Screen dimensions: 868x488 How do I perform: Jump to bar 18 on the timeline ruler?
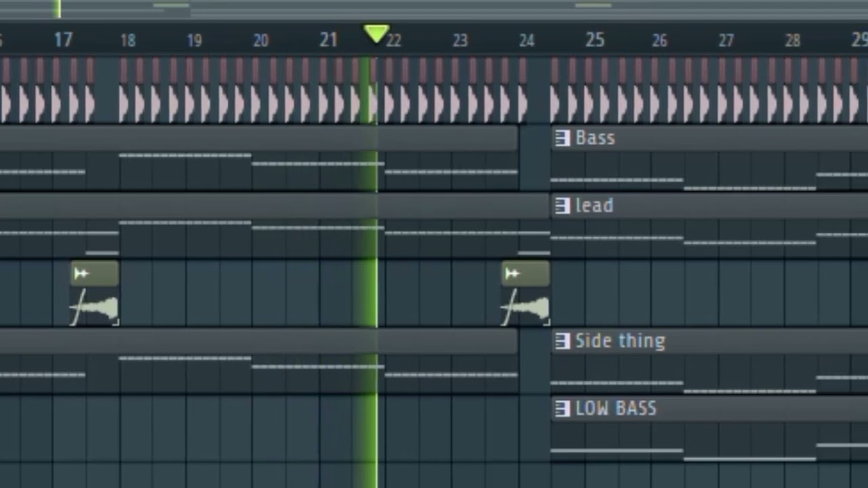pos(127,41)
